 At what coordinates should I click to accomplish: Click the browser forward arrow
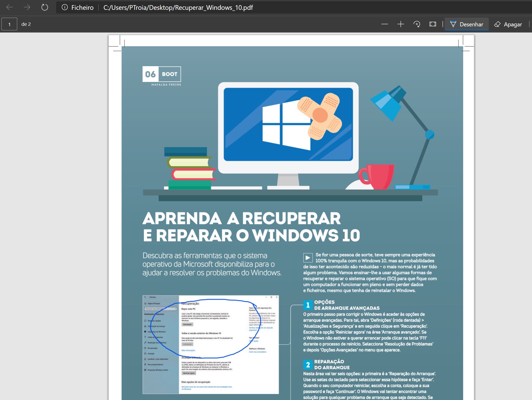pos(27,7)
